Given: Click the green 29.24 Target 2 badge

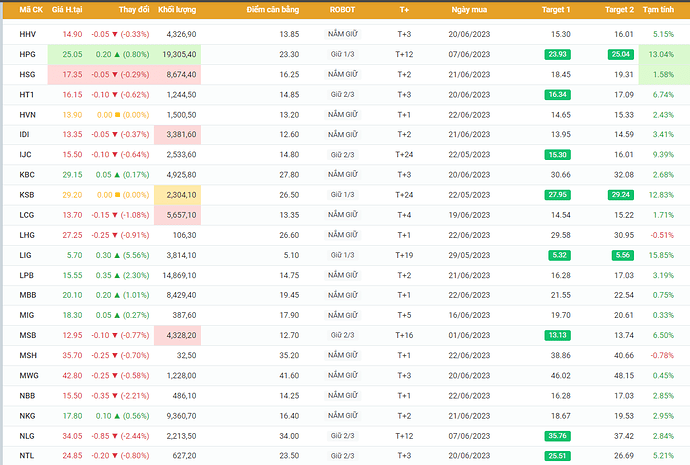Looking at the screenshot, I should pos(620,195).
